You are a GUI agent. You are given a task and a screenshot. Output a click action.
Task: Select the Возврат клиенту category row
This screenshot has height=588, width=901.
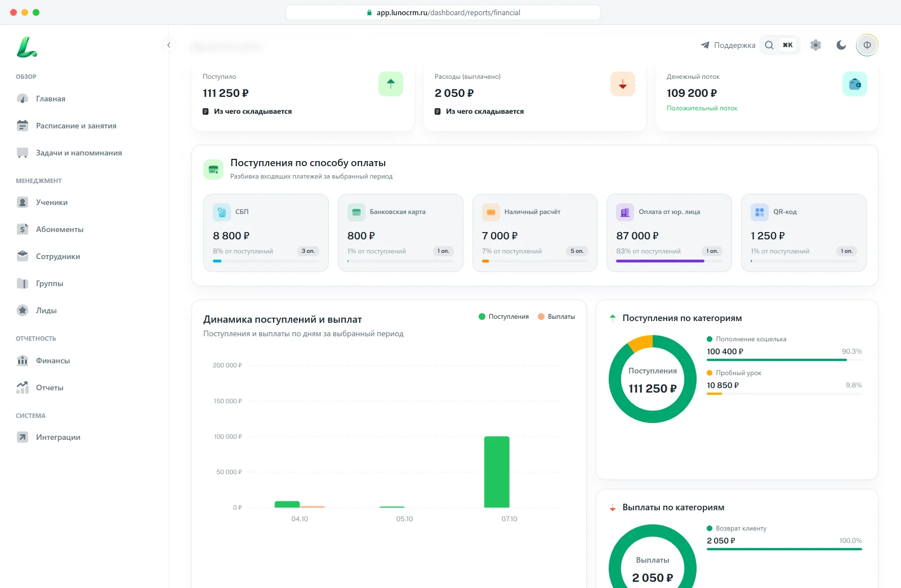[784, 537]
